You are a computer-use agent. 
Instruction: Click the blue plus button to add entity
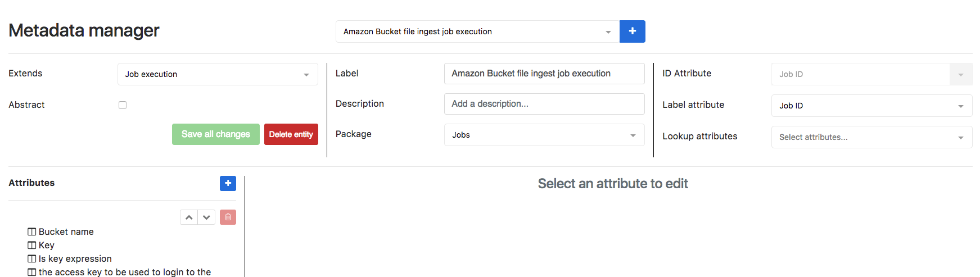[x=632, y=31]
